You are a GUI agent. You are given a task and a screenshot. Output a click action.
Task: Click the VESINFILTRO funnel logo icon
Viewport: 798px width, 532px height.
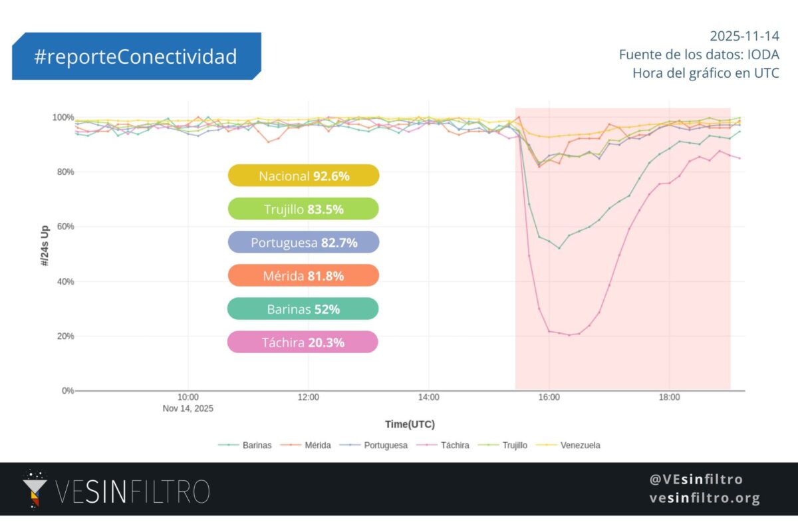[x=35, y=490]
